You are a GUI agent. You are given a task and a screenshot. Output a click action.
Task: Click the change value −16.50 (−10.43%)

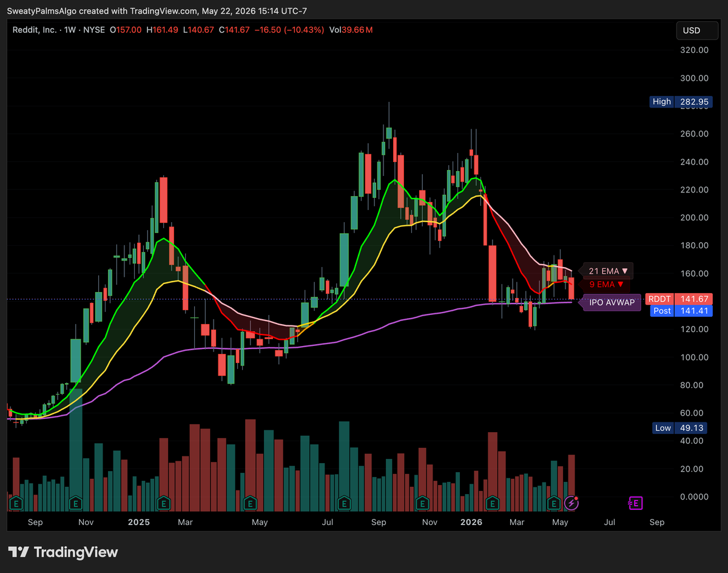290,30
